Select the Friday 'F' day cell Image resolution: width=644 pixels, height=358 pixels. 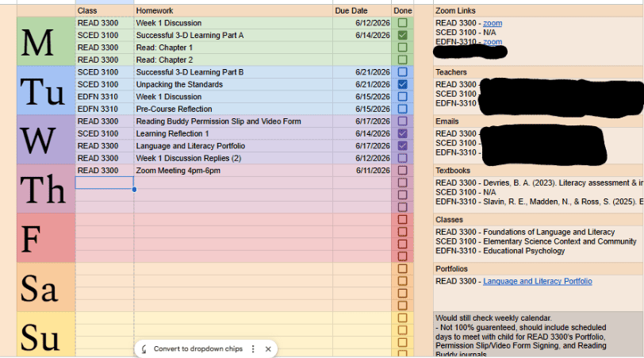pyautogui.click(x=46, y=238)
